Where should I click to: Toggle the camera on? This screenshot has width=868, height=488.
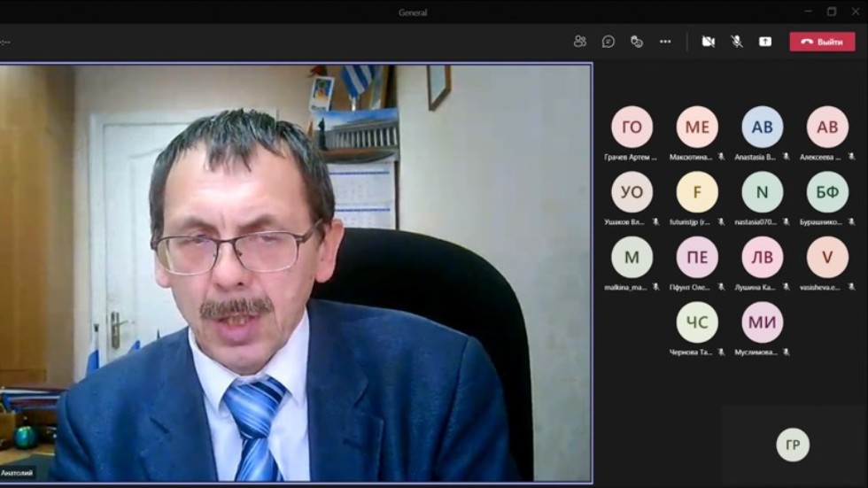[708, 42]
